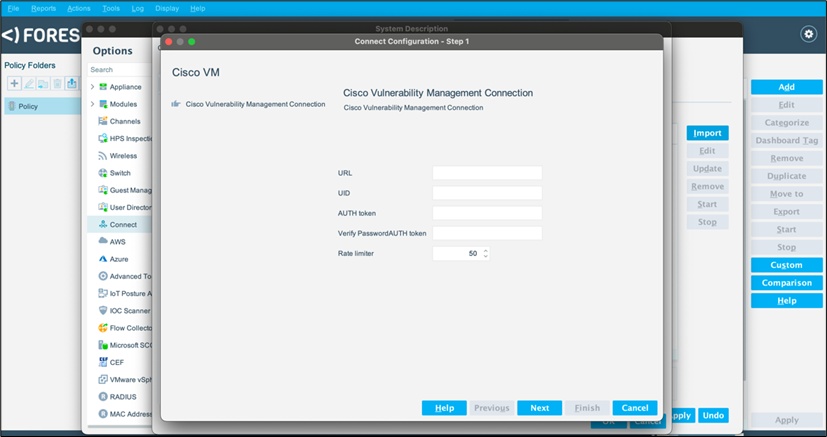Click the move folder icon in Policy Folders

(43, 83)
